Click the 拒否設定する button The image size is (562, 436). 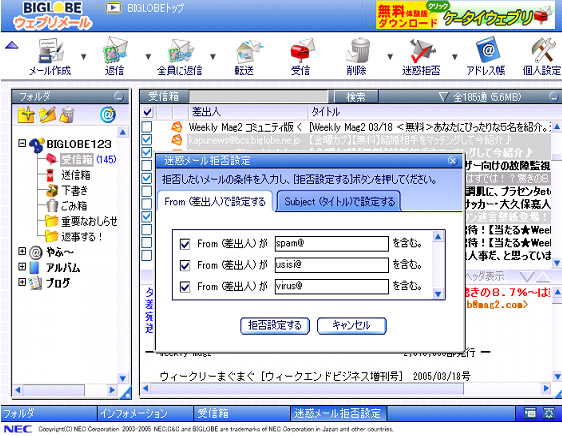point(275,326)
